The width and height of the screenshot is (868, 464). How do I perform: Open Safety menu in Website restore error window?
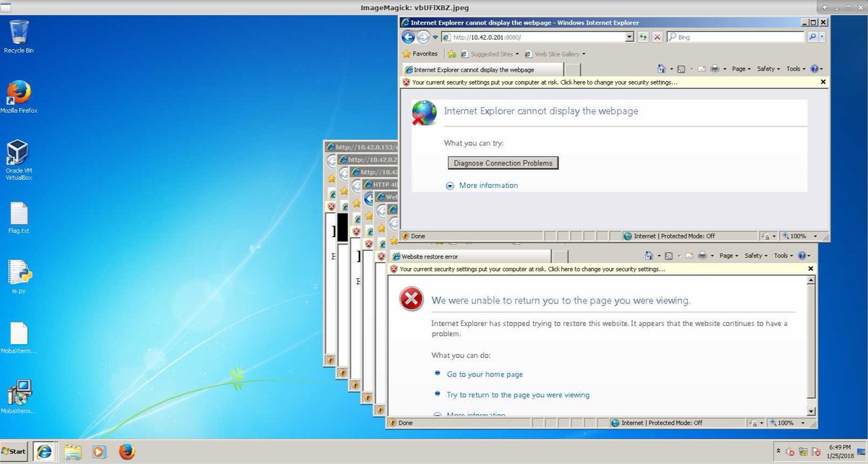click(756, 256)
